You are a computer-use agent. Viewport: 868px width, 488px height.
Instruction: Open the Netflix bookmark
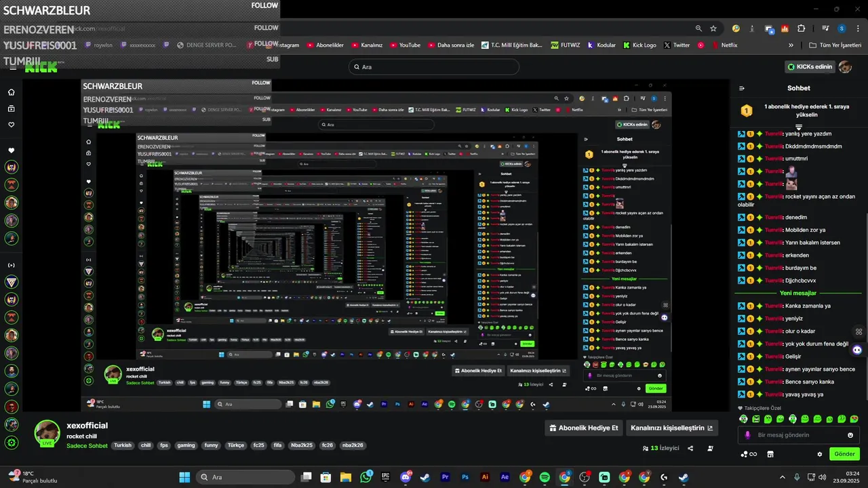click(x=724, y=45)
